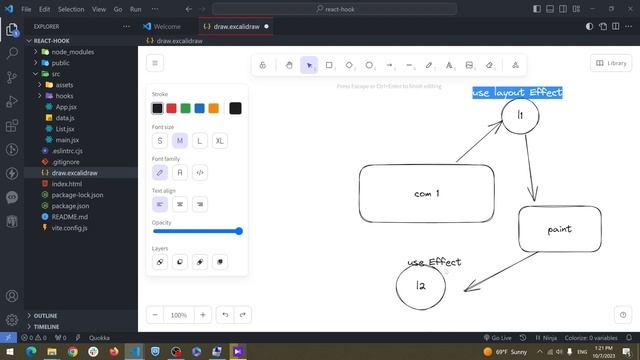Select the Pencil draw tool
This screenshot has height=360, width=640.
(x=429, y=65)
